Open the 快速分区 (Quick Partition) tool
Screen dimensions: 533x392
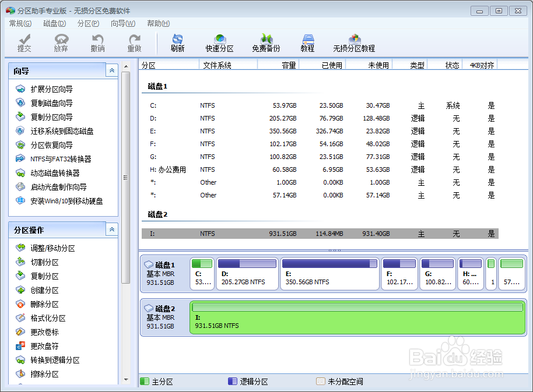pyautogui.click(x=220, y=43)
